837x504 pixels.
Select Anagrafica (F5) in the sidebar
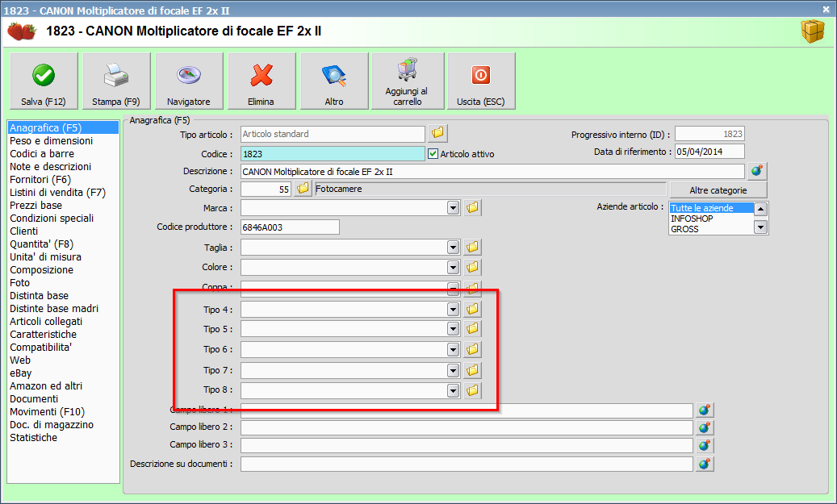(63, 127)
